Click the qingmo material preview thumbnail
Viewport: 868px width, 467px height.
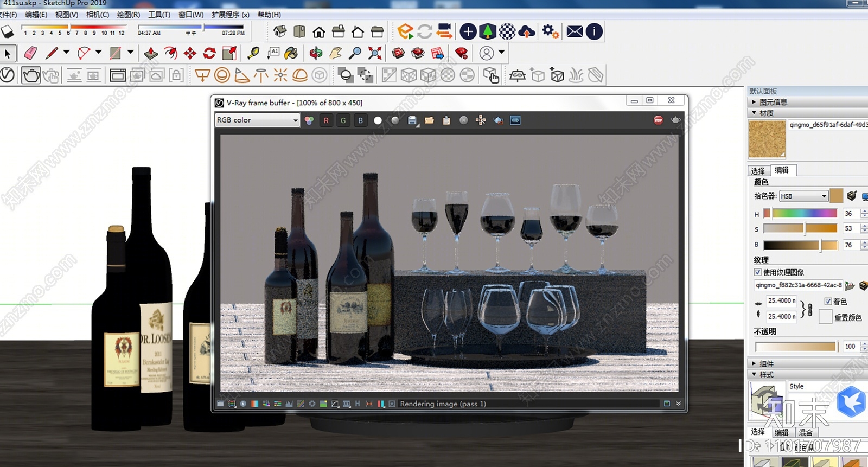pos(767,139)
